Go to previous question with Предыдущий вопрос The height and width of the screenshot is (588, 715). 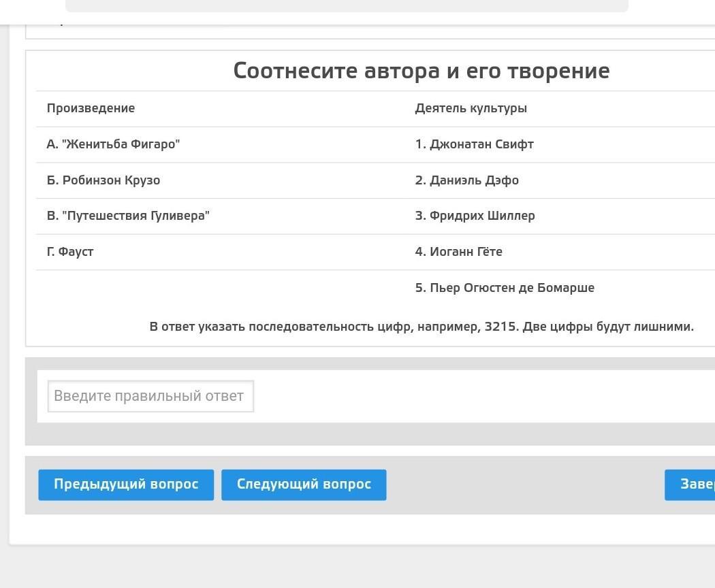tap(126, 485)
